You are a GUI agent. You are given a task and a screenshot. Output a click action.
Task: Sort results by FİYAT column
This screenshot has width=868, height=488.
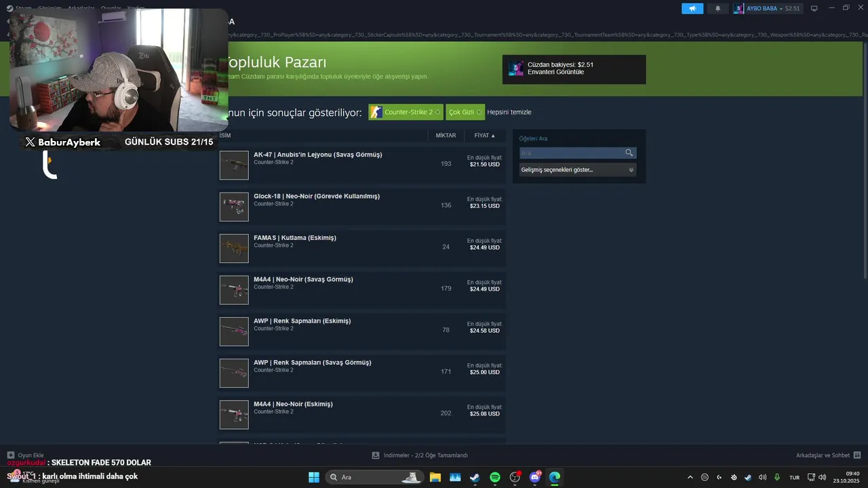(484, 136)
